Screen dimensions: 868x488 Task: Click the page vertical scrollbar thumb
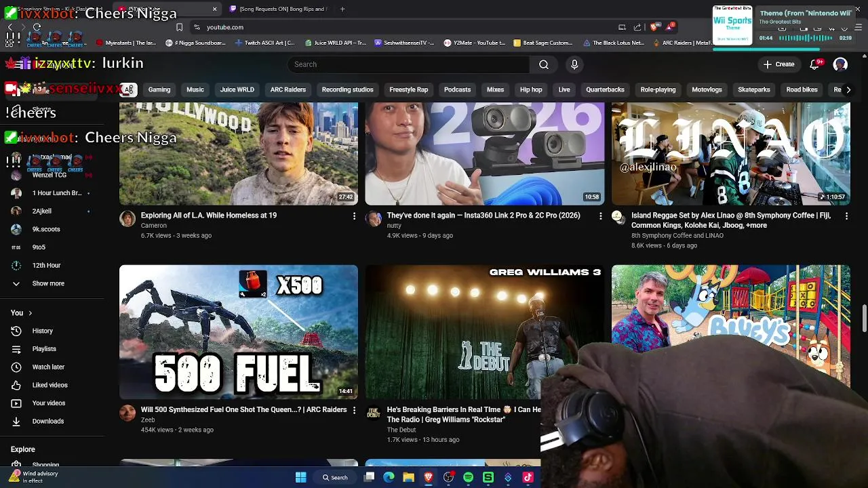click(x=864, y=319)
